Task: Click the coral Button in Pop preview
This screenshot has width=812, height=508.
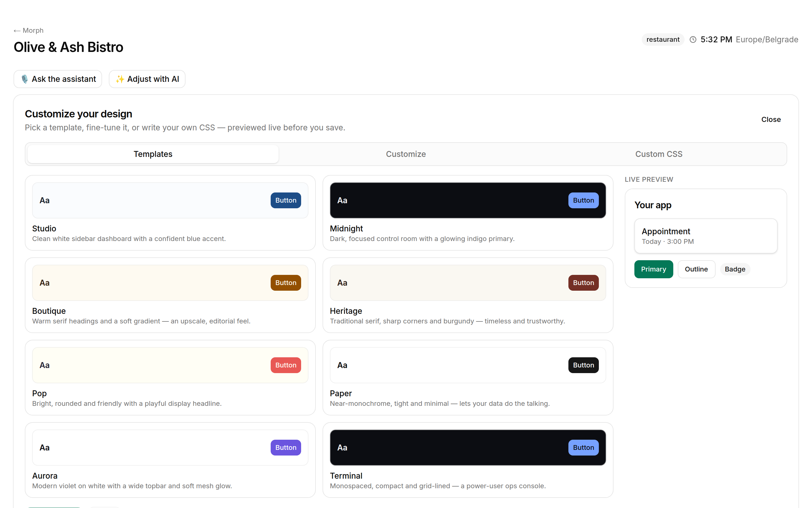Action: coord(286,365)
